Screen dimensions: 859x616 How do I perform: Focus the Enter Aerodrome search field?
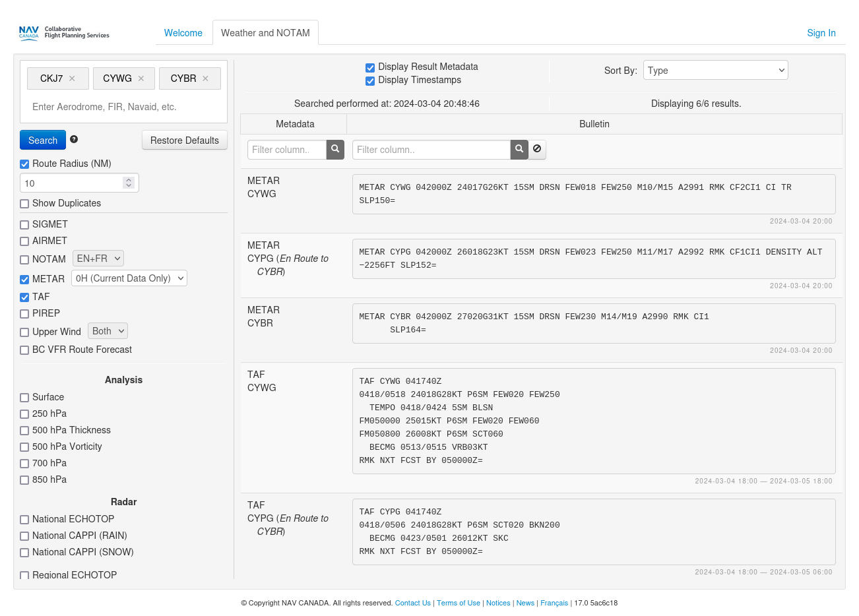[x=123, y=107]
